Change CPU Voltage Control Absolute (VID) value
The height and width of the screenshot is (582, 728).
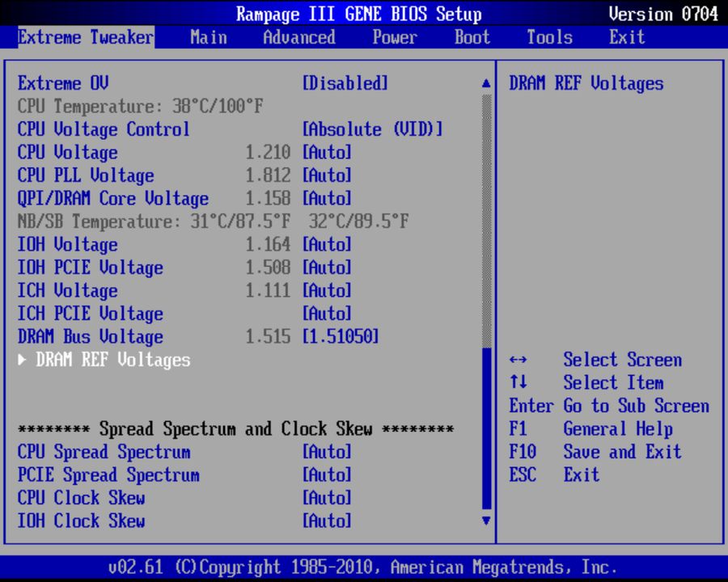372,129
